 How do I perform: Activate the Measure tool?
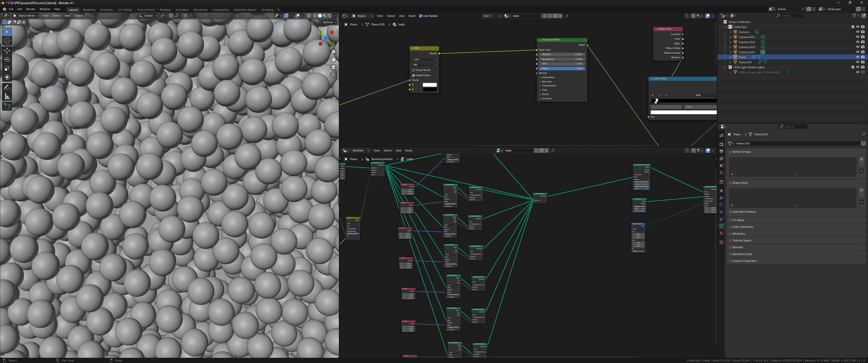coord(7,96)
